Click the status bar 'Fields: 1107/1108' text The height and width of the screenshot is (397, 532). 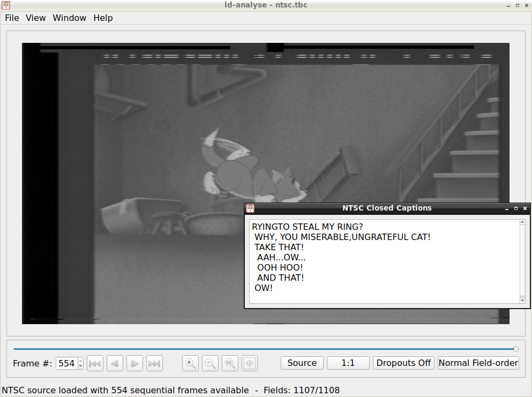tap(302, 390)
